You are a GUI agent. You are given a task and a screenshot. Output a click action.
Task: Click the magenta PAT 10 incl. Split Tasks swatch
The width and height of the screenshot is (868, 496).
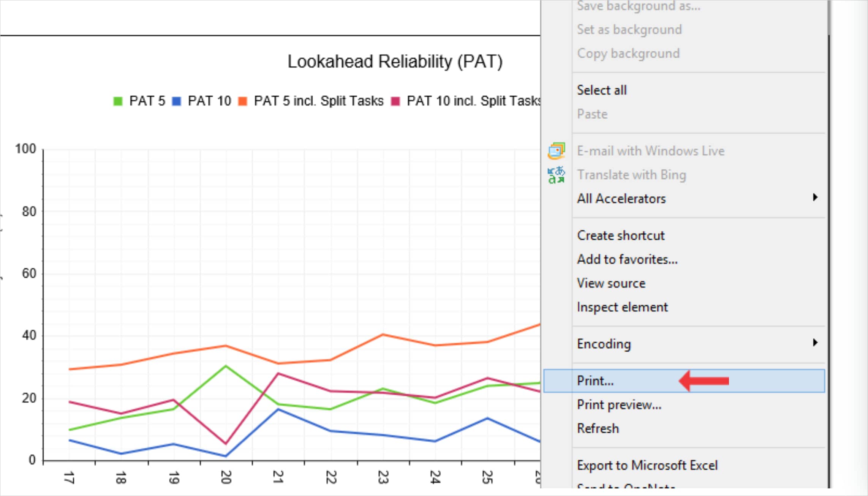pyautogui.click(x=395, y=101)
